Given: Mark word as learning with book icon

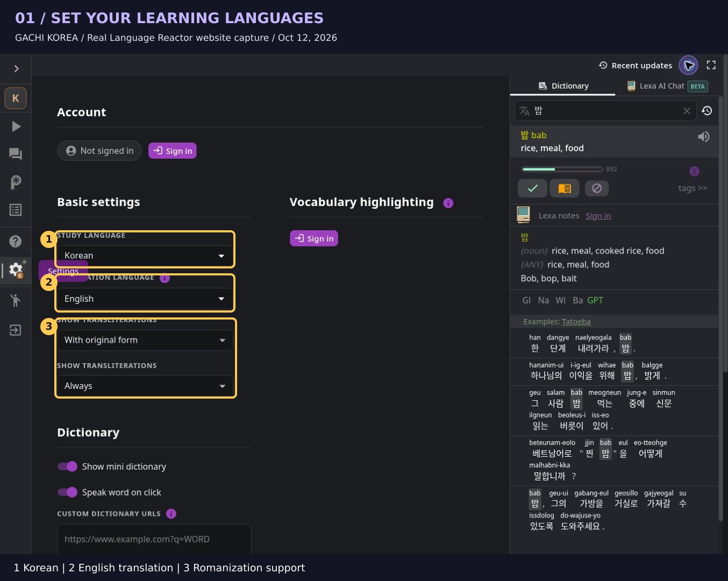Looking at the screenshot, I should (565, 188).
